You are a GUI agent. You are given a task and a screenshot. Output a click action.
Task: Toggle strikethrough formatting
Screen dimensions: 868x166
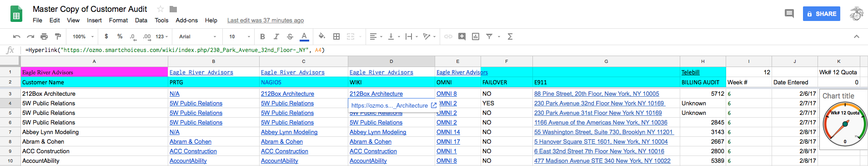point(290,36)
